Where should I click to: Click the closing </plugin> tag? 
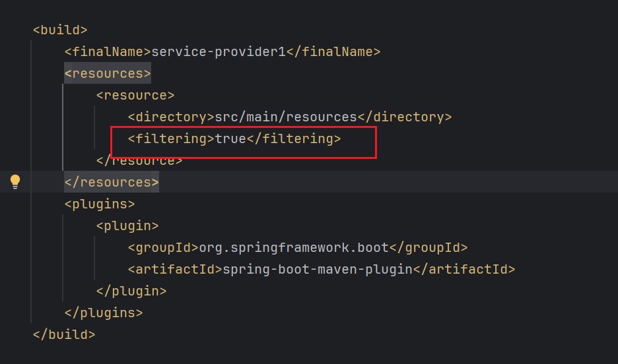point(131,291)
